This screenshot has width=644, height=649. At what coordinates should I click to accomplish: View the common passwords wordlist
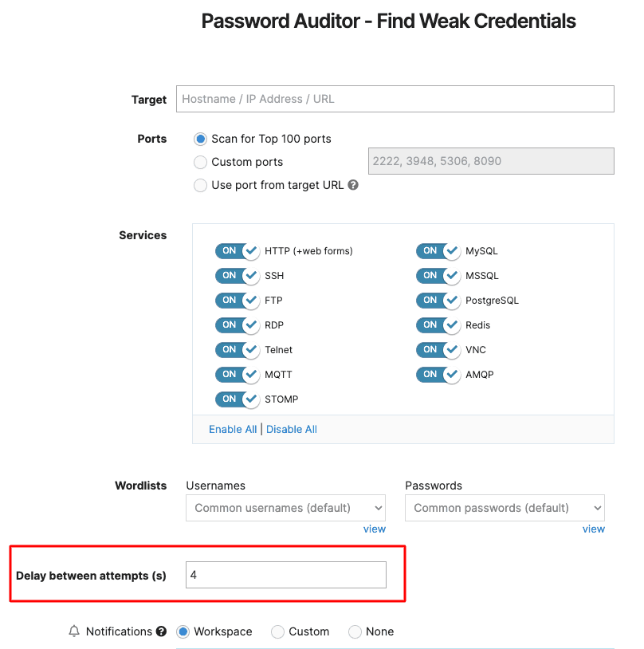(x=593, y=529)
